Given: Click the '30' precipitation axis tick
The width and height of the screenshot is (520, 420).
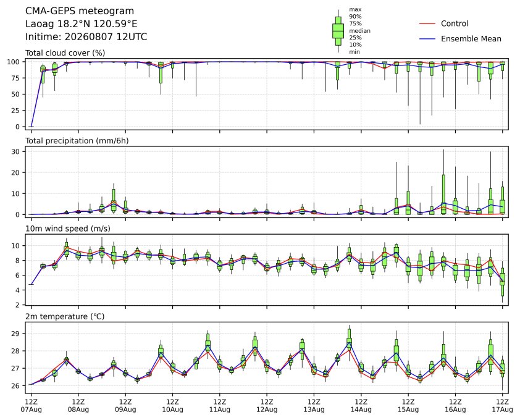Looking at the screenshot, I should [x=16, y=151].
